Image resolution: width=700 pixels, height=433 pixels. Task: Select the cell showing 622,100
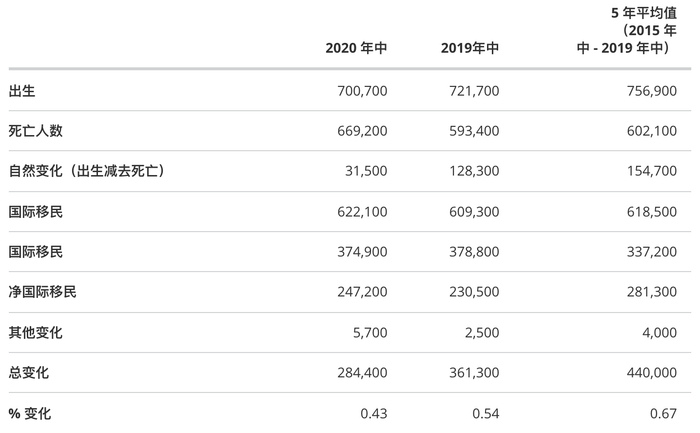pyautogui.click(x=363, y=211)
